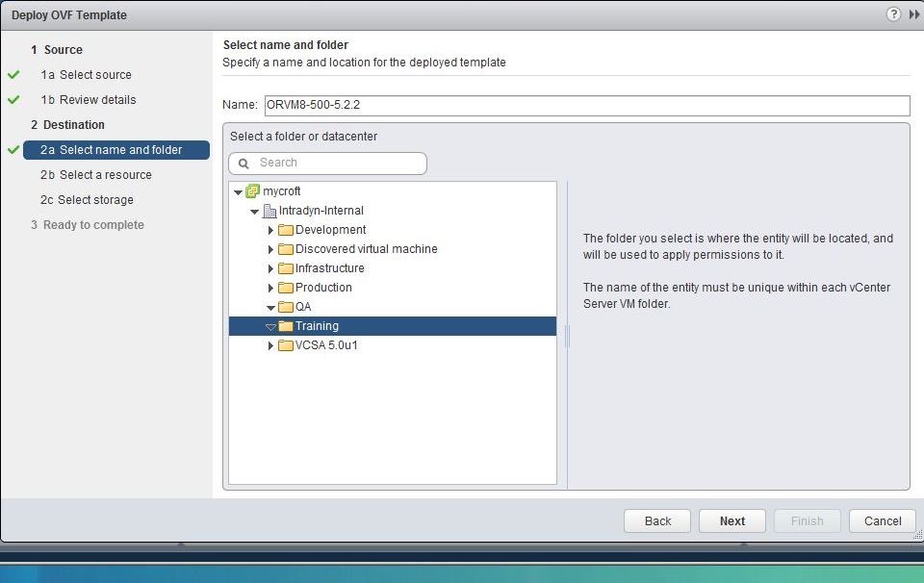The image size is (924, 583).
Task: Click the 1 Source heading
Action: point(57,50)
